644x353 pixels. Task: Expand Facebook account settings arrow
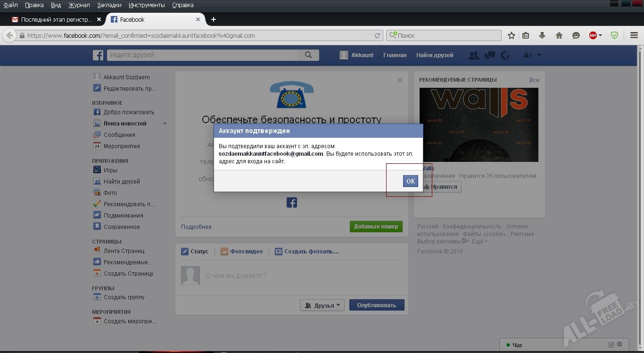coord(539,55)
